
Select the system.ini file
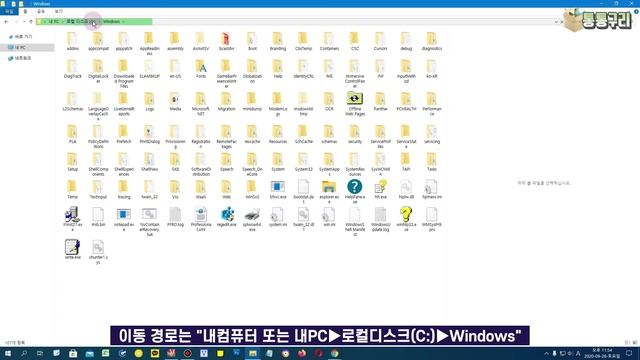pyautogui.click(x=278, y=217)
